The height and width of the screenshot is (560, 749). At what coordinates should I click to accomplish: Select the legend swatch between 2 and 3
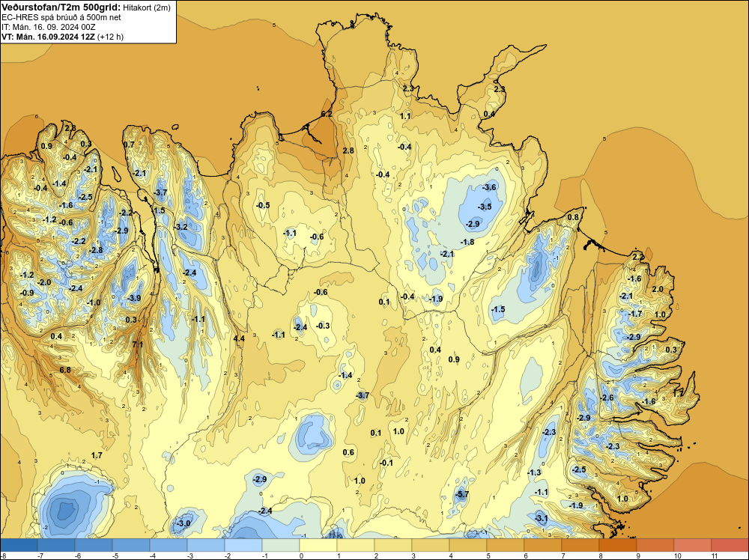coord(393,545)
